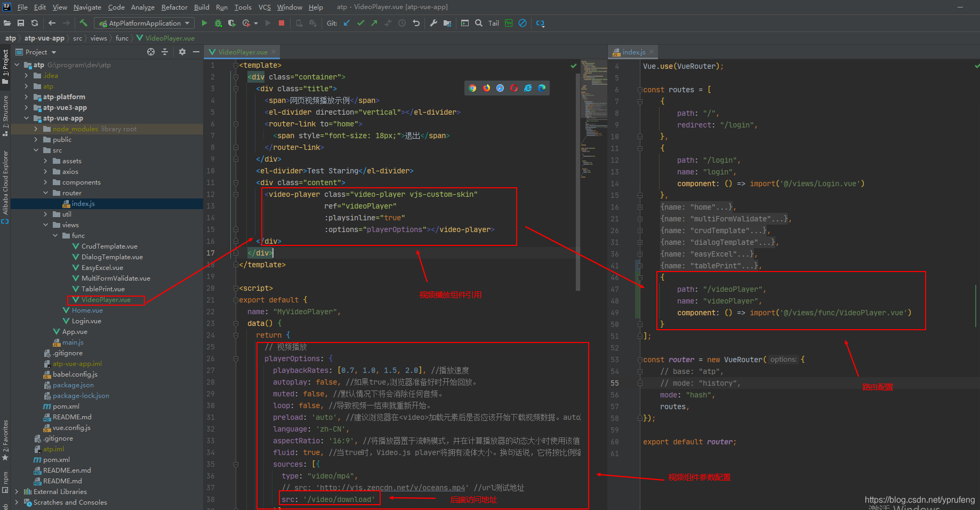The width and height of the screenshot is (980, 510).
Task: Open Search Everywhere magnifier
Action: 478,23
